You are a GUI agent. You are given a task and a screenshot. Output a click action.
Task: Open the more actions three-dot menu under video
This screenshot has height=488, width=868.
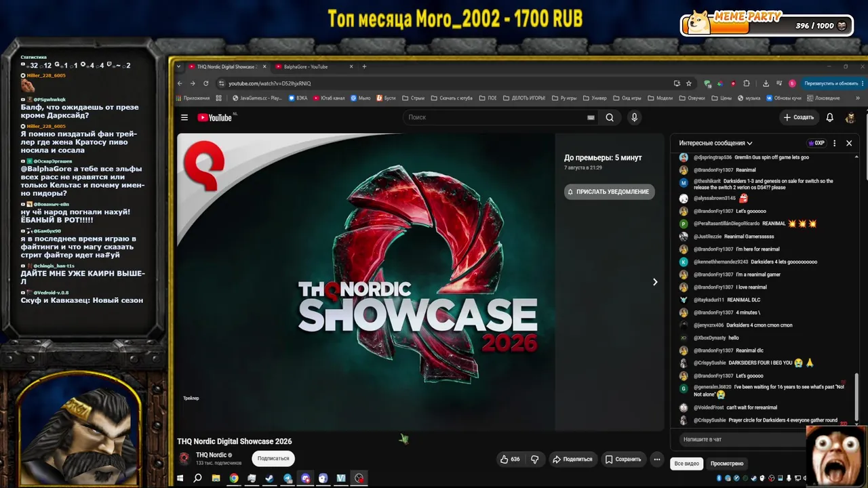click(656, 459)
